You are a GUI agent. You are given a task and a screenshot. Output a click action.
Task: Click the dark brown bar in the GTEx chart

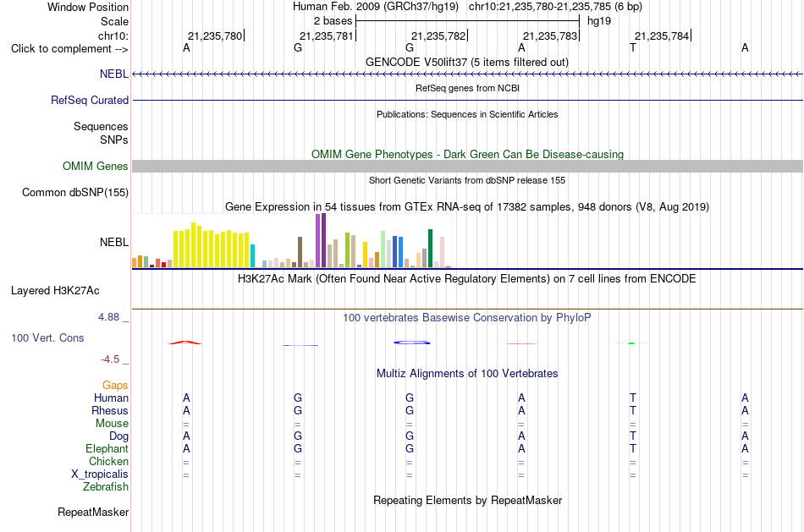tap(300, 252)
